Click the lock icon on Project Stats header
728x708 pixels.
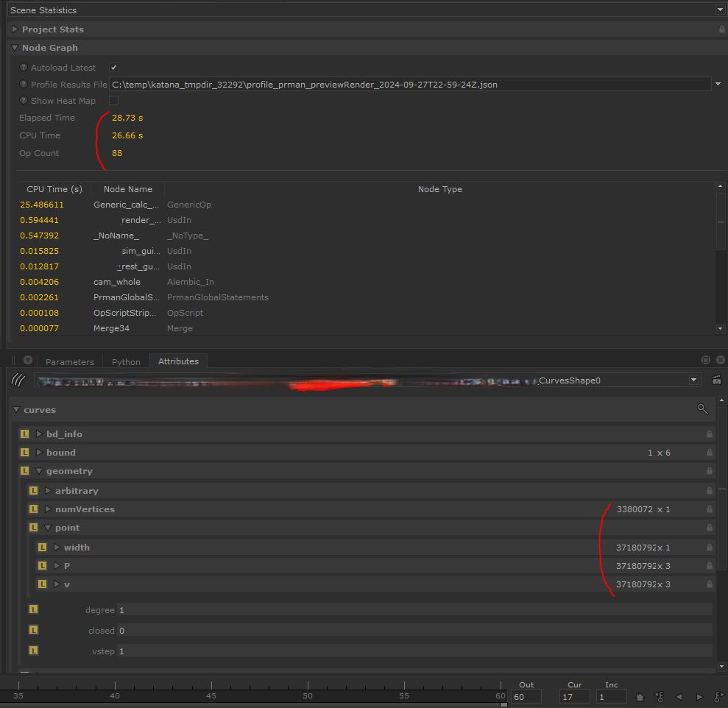click(721, 29)
